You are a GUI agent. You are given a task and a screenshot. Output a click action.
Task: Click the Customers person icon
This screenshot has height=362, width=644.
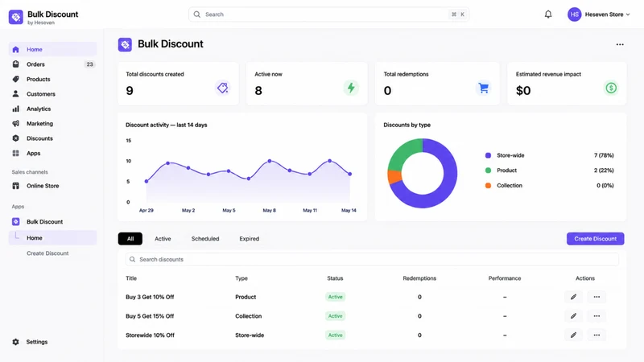(15, 93)
